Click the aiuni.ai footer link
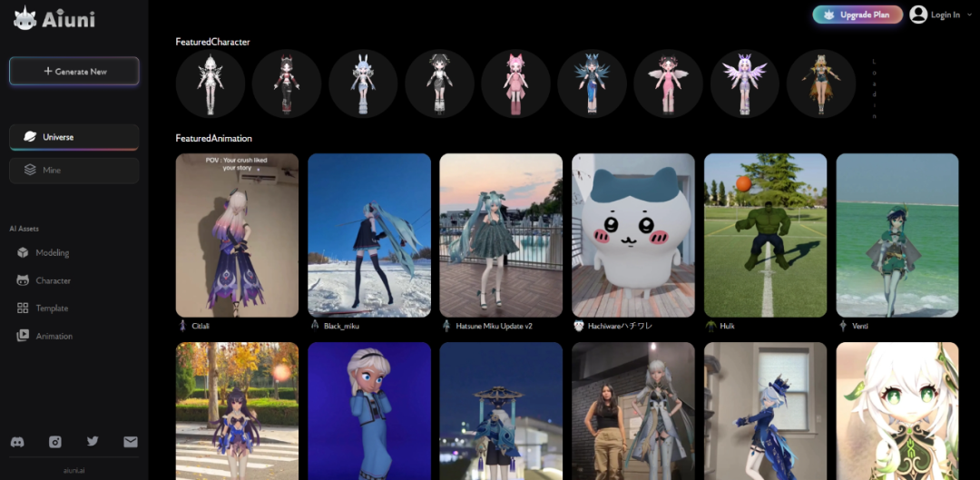Image resolution: width=980 pixels, height=480 pixels. (73, 470)
